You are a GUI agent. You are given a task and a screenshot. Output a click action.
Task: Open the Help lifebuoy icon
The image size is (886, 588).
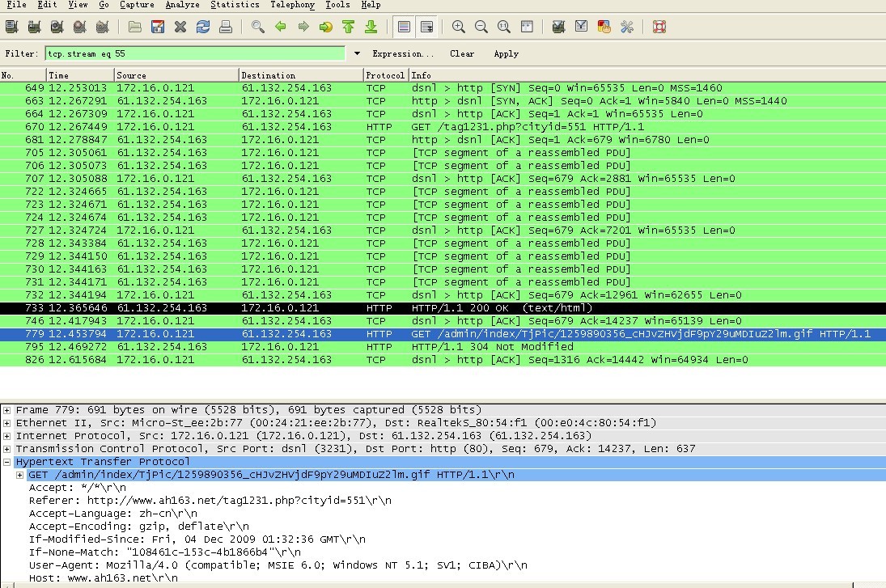point(659,27)
